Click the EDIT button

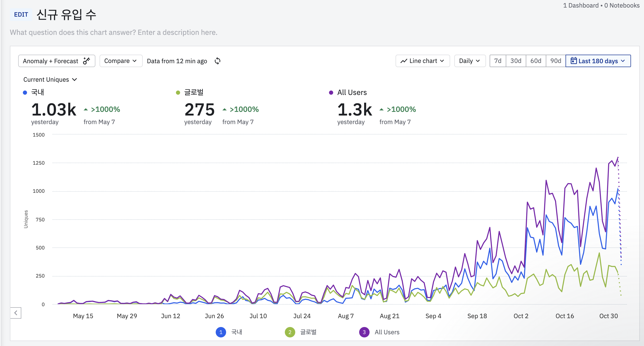(21, 15)
